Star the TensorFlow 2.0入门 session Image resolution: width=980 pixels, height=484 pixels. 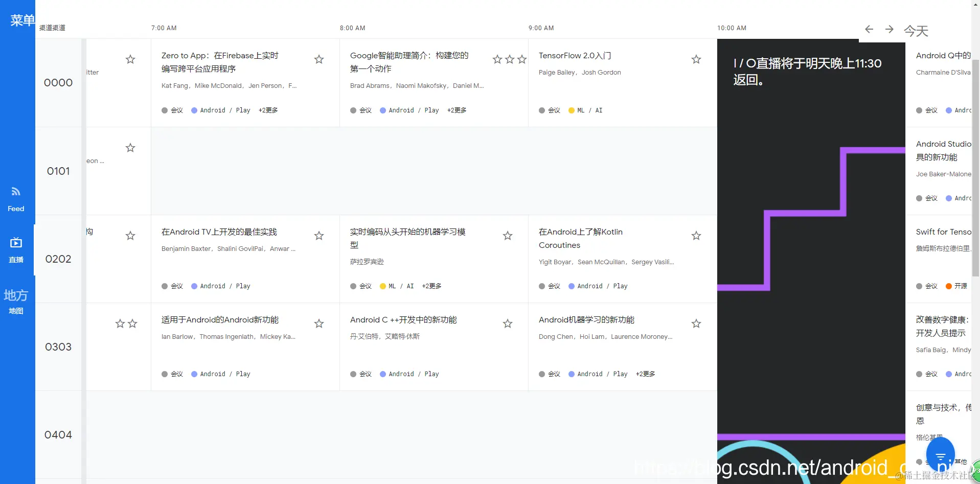(x=696, y=59)
